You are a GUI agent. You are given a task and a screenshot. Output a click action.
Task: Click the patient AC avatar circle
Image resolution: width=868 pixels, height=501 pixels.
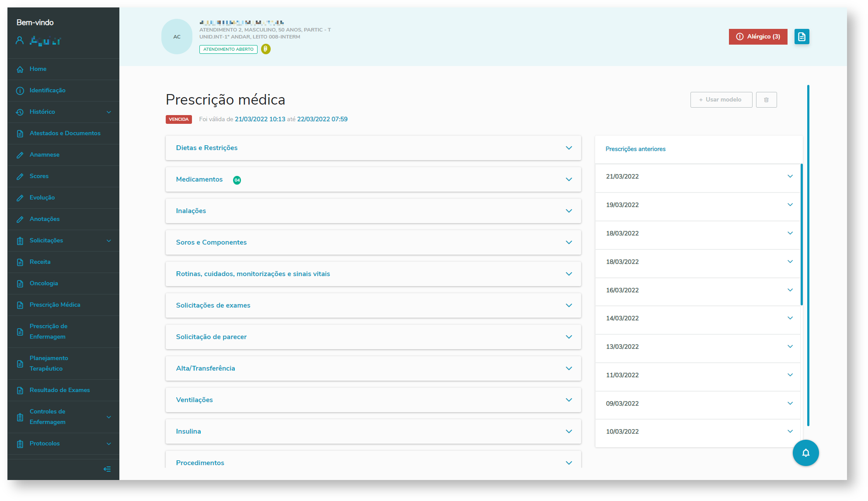point(177,37)
